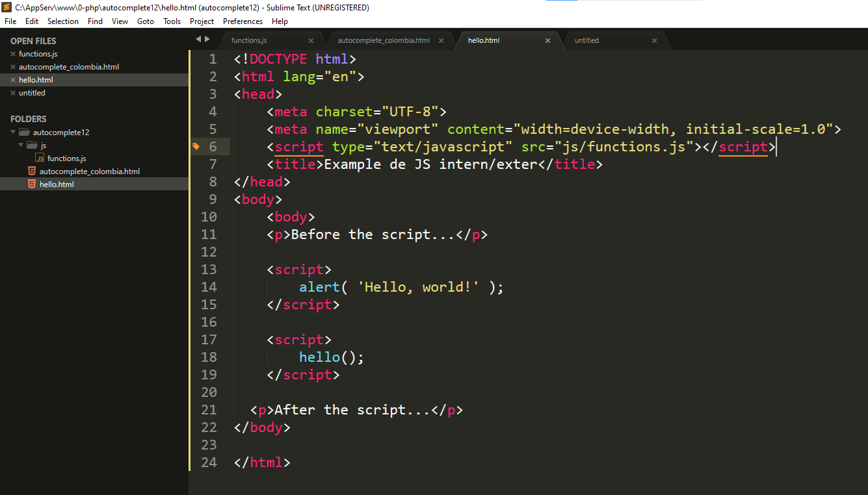
Task: Open the Goto menu
Action: click(x=146, y=21)
